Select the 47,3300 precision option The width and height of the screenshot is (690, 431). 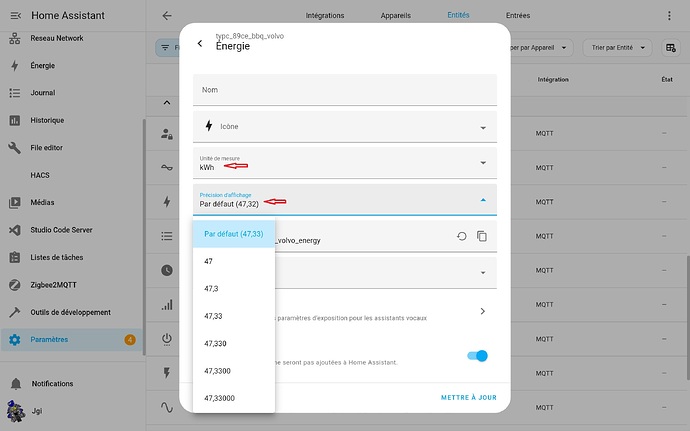tap(234, 371)
